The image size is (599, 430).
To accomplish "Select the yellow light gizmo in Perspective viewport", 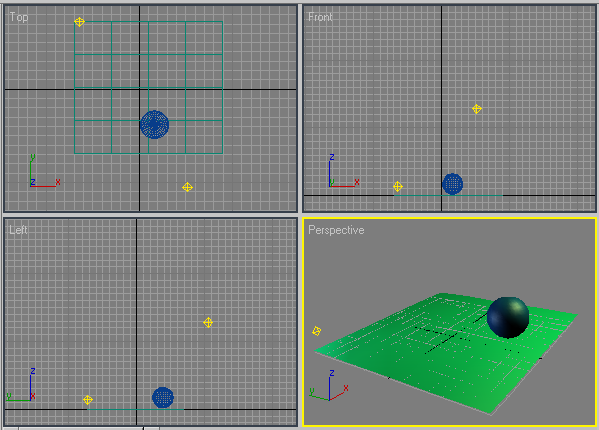I will 317,331.
